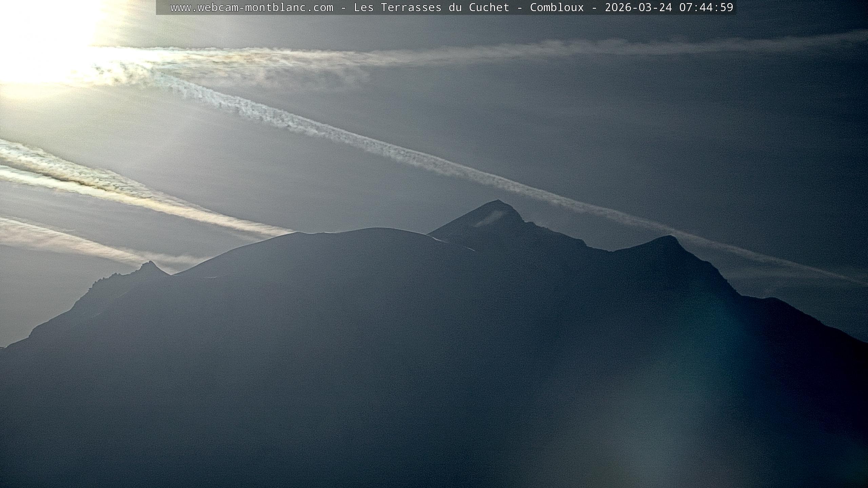
Task: Click the small jagged rocky peak on the left
Action: click(x=149, y=264)
